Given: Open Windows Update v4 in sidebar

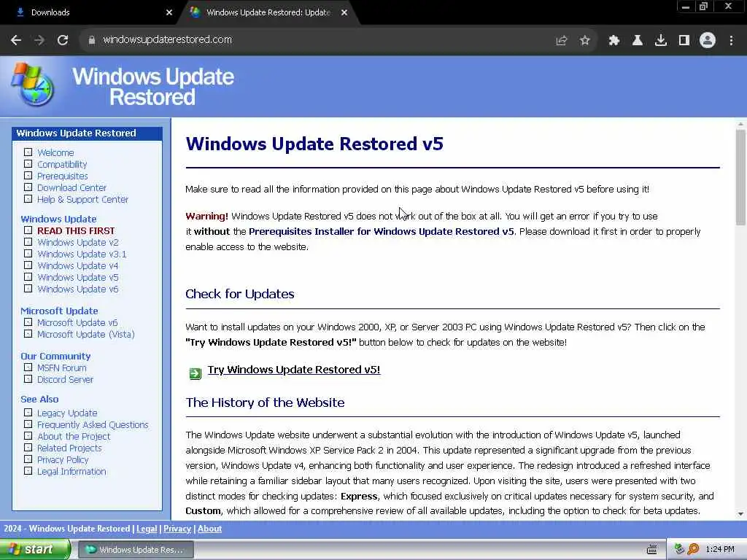Looking at the screenshot, I should coord(77,265).
